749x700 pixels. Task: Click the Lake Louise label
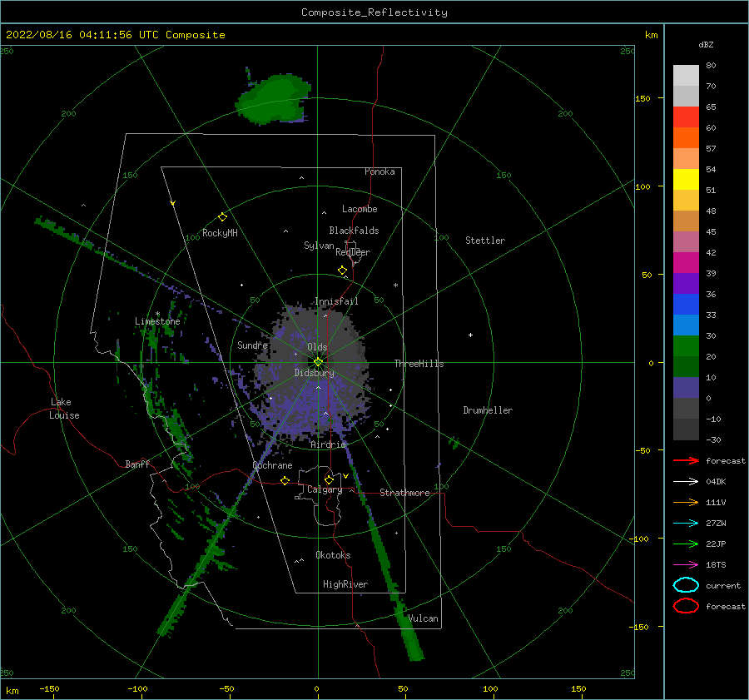coord(64,409)
